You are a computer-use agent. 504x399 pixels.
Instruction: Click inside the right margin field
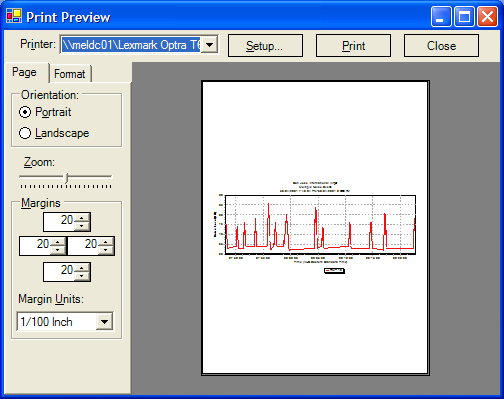pyautogui.click(x=83, y=246)
